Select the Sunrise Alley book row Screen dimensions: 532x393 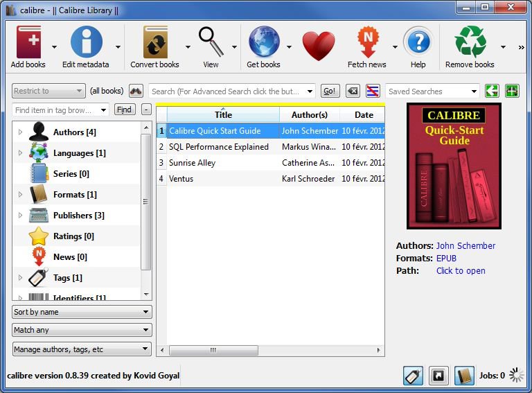click(x=270, y=163)
